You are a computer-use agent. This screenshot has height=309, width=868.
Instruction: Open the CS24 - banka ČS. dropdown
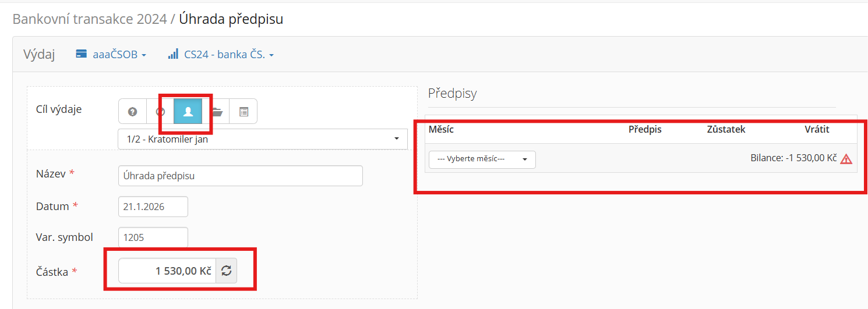228,55
